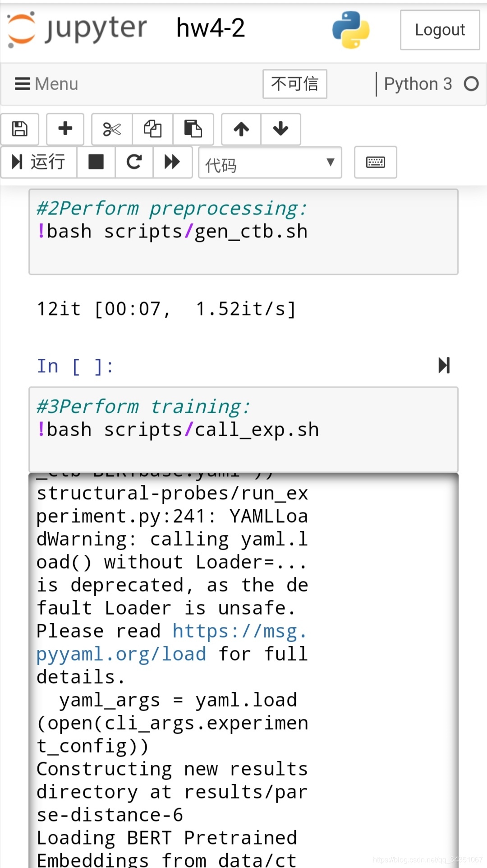Viewport: 487px width, 868px height.
Task: Insert a new cell with the plus icon
Action: tap(65, 129)
